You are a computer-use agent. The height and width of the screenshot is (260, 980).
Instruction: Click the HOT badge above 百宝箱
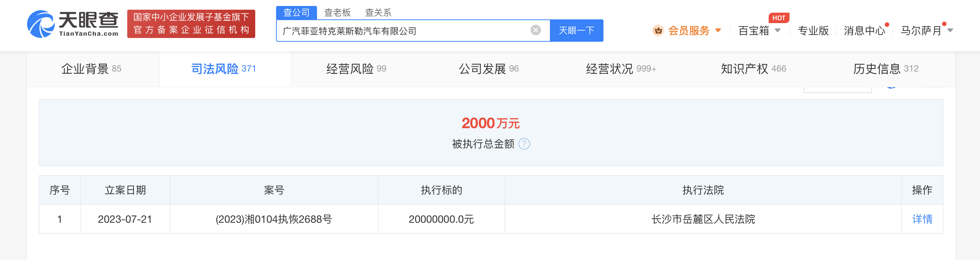(779, 18)
